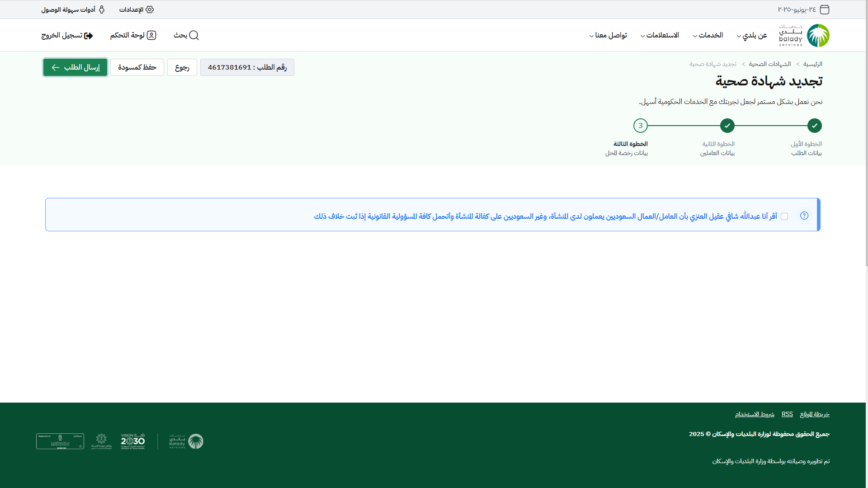Expand the عن بلدي dropdown menu

pos(752,35)
